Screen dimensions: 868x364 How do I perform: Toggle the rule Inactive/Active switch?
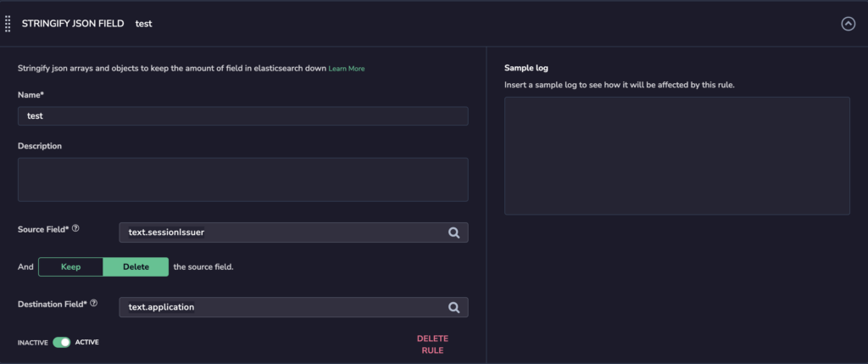[x=61, y=343]
